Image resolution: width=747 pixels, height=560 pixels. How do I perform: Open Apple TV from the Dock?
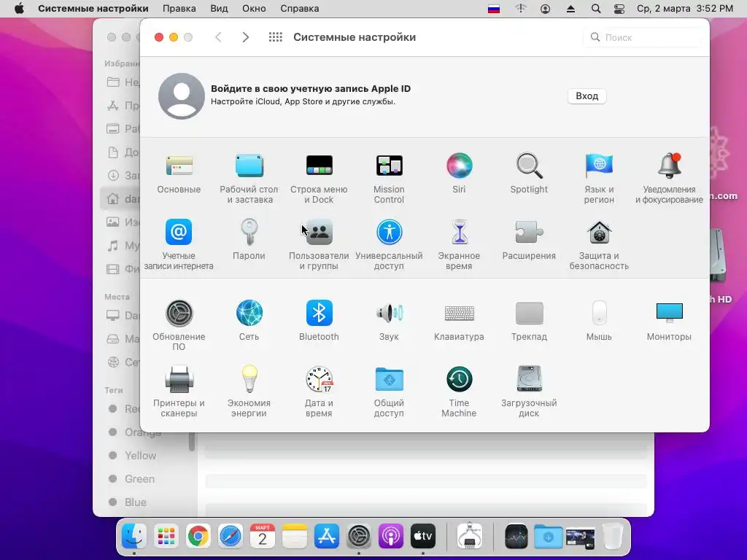pos(422,537)
